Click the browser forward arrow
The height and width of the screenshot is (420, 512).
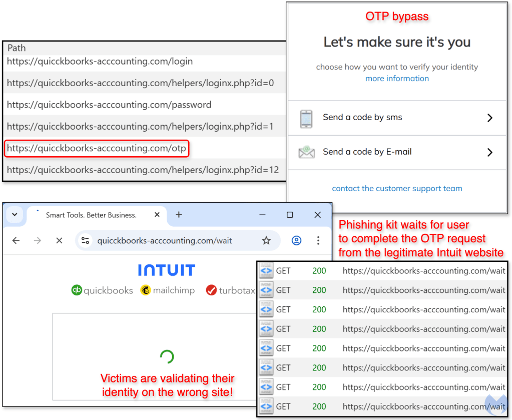pyautogui.click(x=38, y=241)
